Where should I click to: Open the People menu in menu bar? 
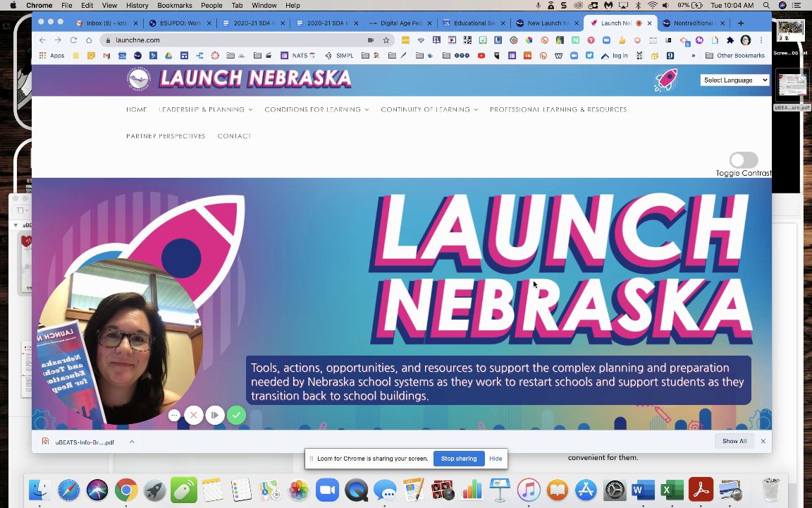point(211,5)
